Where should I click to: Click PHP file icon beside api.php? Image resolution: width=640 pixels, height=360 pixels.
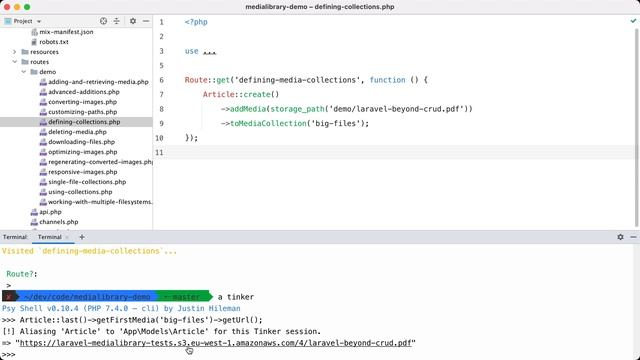[x=34, y=212]
